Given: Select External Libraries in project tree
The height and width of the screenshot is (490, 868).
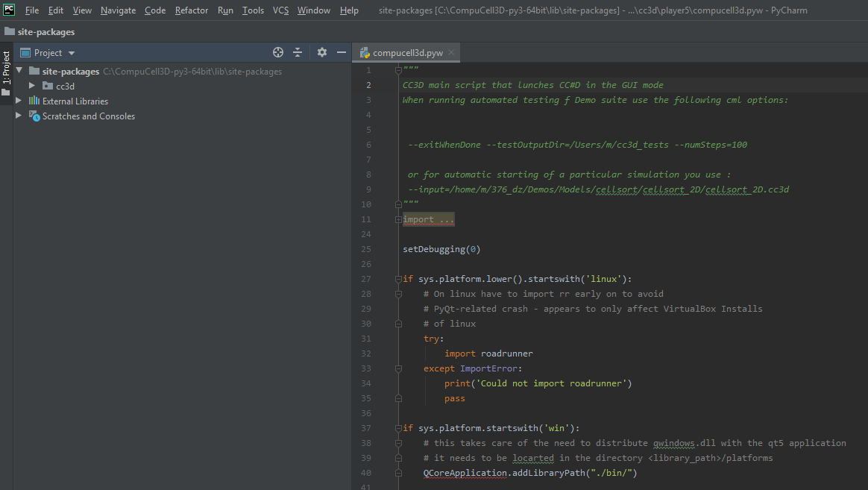Looking at the screenshot, I should coord(75,101).
